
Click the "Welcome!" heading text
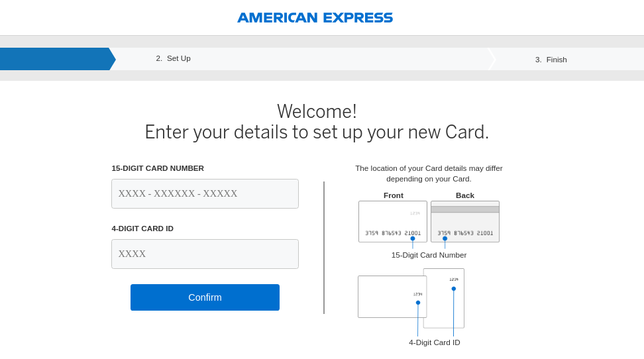317,111
